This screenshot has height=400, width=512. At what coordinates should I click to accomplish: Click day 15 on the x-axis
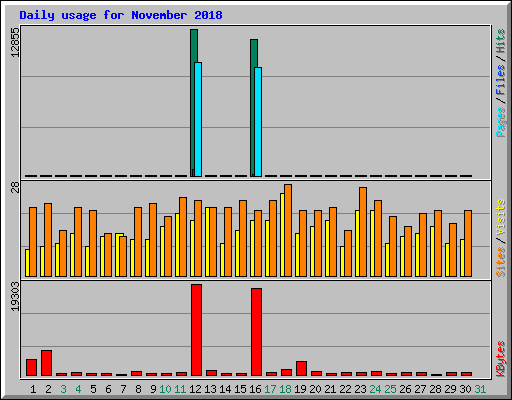(x=240, y=389)
